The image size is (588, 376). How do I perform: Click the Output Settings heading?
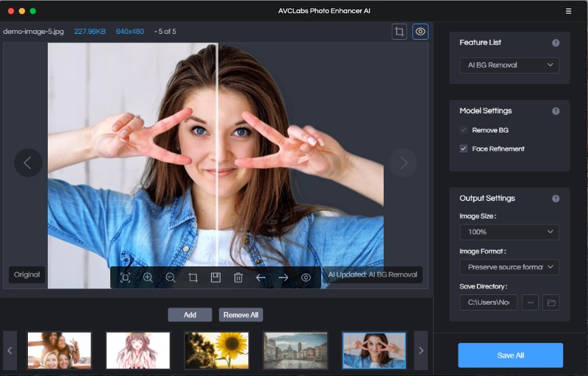coord(487,198)
